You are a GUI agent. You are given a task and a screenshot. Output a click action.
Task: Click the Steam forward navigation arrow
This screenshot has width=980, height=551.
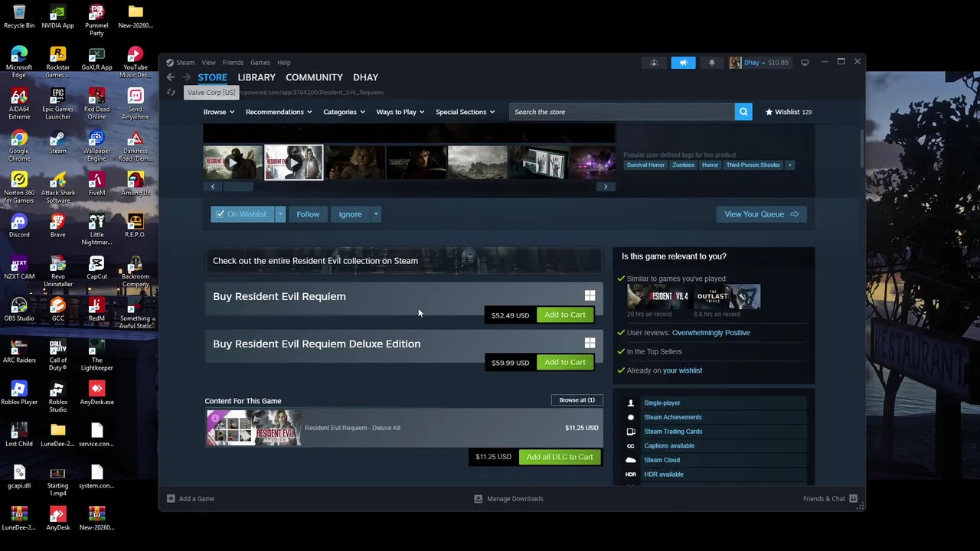[x=187, y=77]
